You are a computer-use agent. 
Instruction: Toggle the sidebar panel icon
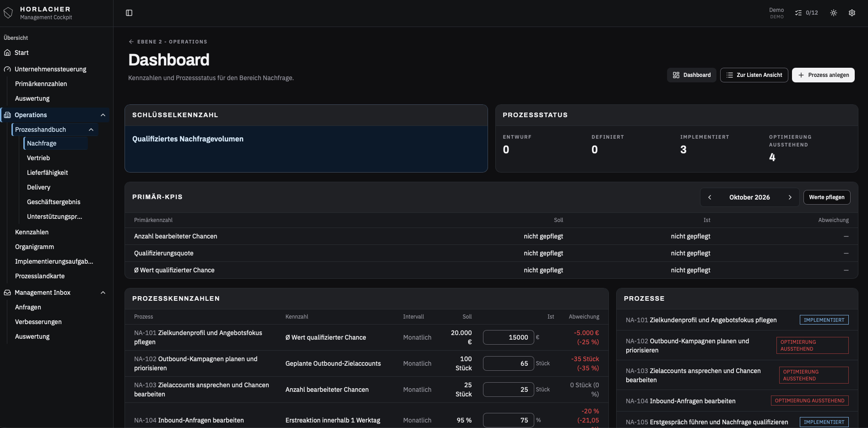click(129, 13)
